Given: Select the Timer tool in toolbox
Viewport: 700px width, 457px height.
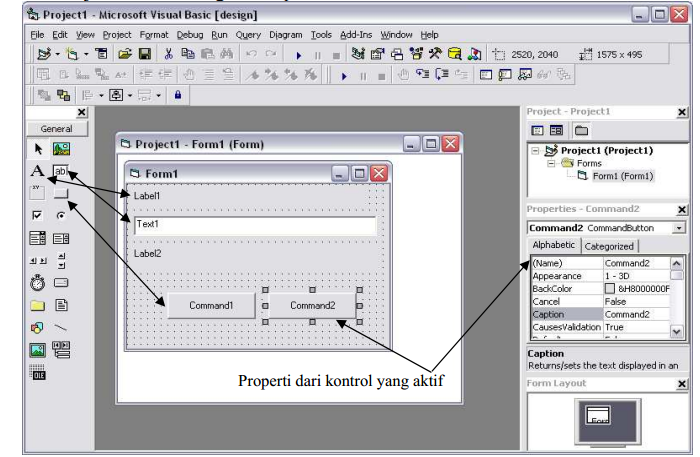Looking at the screenshot, I should pyautogui.click(x=38, y=283).
